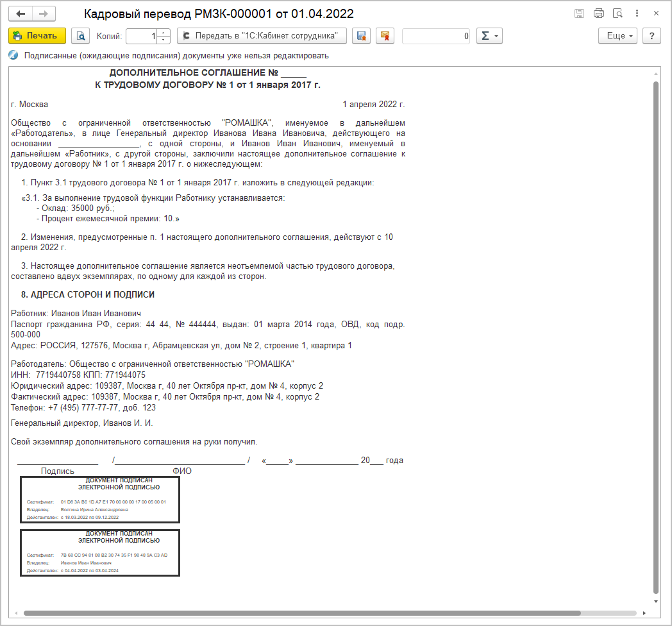Close the Кадровый перевод window
This screenshot has height=626, width=672.
point(656,13)
